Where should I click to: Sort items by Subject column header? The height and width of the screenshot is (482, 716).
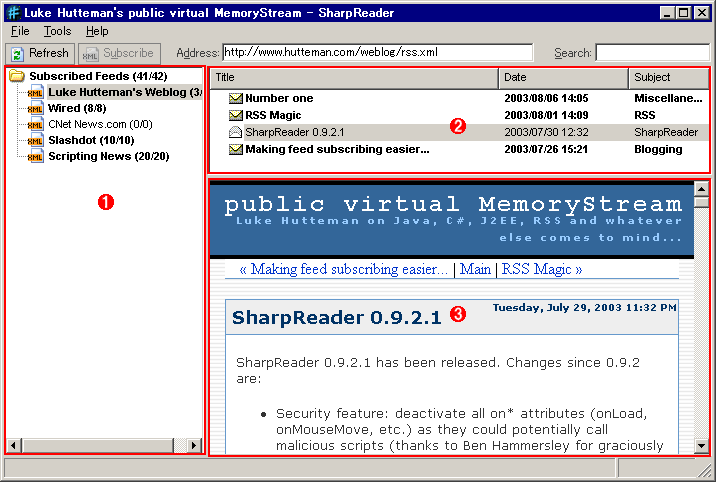pyautogui.click(x=669, y=78)
